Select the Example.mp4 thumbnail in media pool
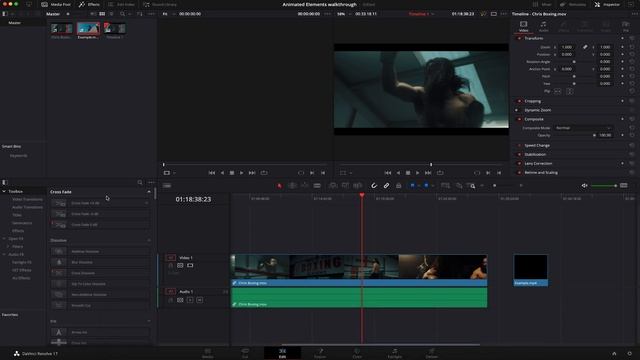Screen dimensions: 640x360 (88, 28)
